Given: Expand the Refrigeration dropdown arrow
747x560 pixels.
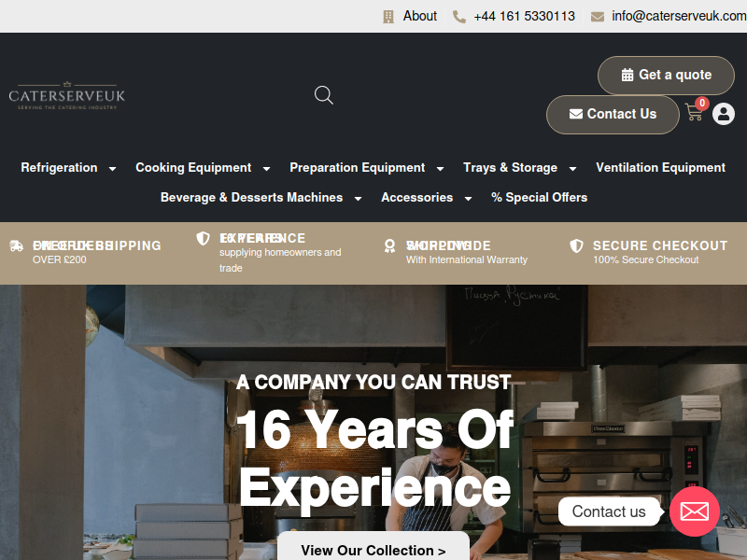Looking at the screenshot, I should click(x=112, y=169).
